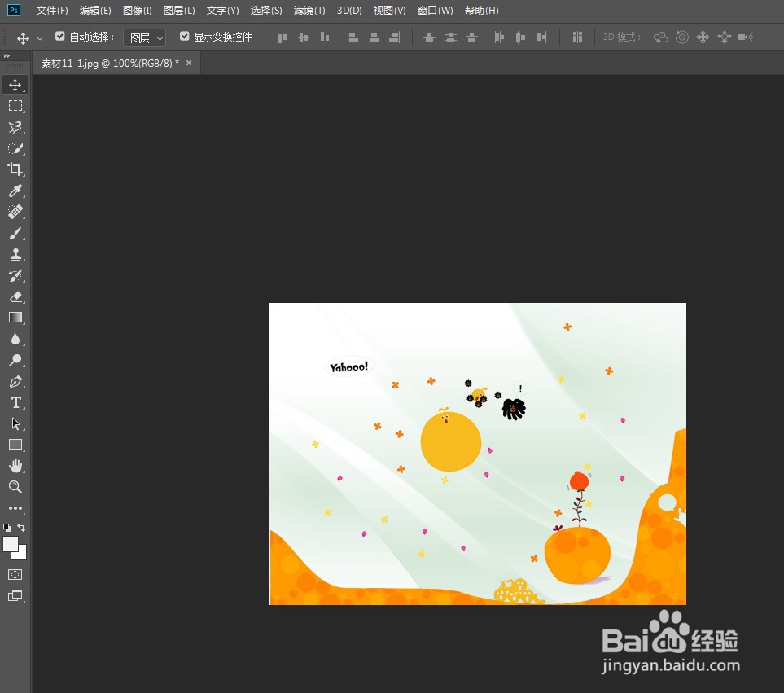The height and width of the screenshot is (693, 784).
Task: Click the Auto-Align Layers icon
Action: coord(577,37)
